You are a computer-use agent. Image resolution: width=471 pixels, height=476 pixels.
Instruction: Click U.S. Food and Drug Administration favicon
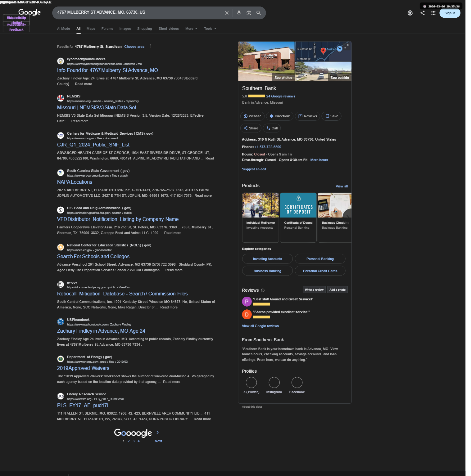coord(61,210)
